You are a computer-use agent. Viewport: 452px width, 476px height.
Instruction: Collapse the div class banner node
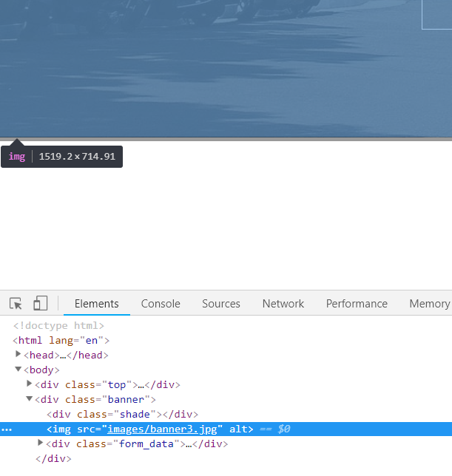[x=29, y=398]
